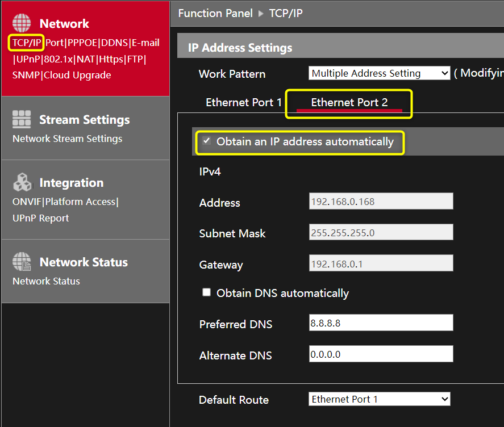
Task: Click the Network Status globe icon
Action: [22, 262]
